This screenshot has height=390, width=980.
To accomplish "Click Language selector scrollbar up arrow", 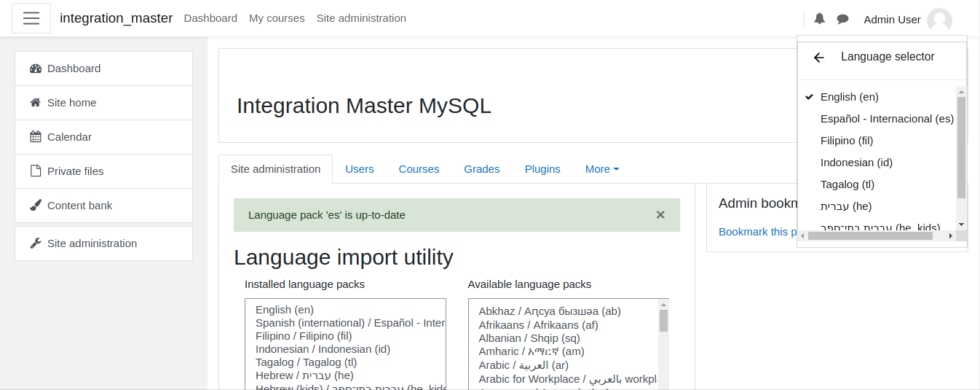I will (961, 91).
